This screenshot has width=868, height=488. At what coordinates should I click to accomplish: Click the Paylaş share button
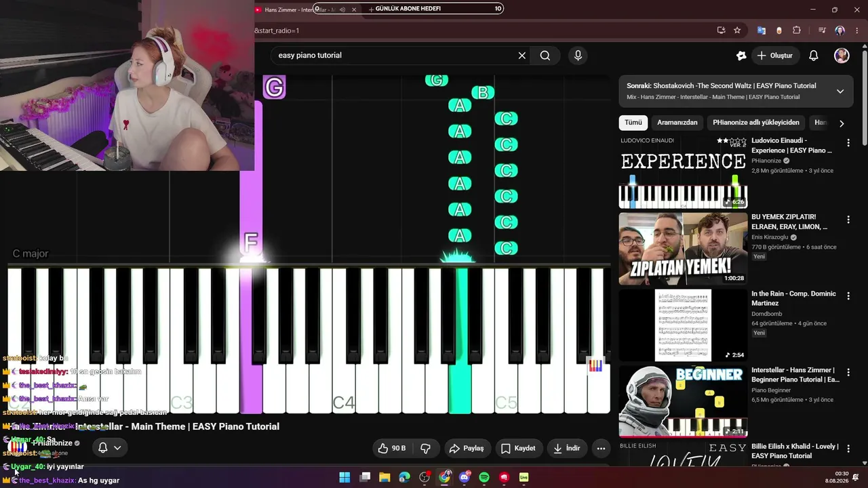tap(467, 448)
